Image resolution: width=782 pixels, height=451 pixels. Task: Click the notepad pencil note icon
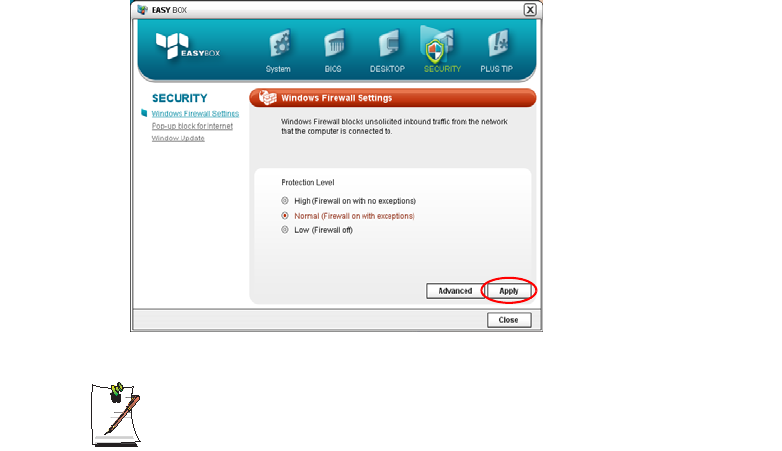coord(116,414)
